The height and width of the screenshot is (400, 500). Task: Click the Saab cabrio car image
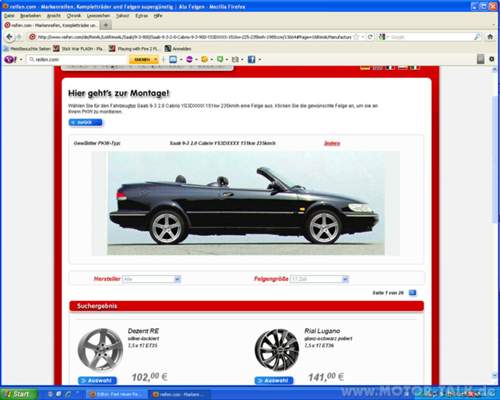[246, 203]
